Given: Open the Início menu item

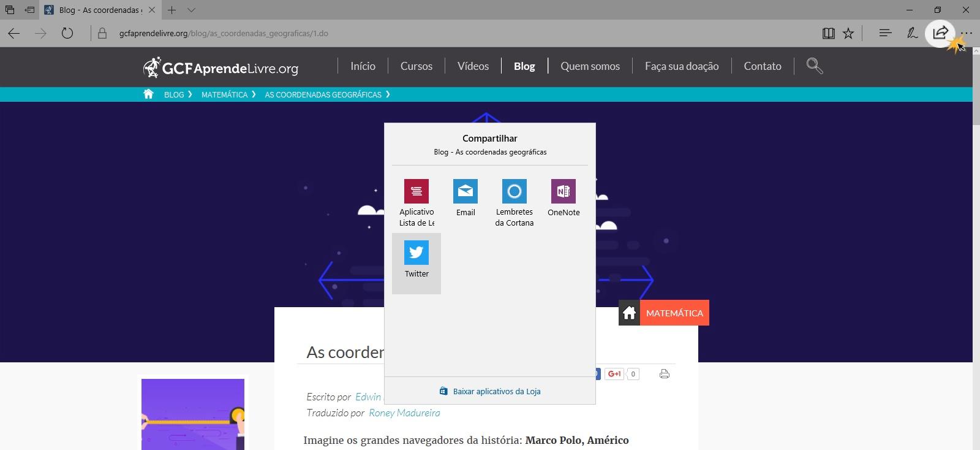Looking at the screenshot, I should click(x=363, y=66).
